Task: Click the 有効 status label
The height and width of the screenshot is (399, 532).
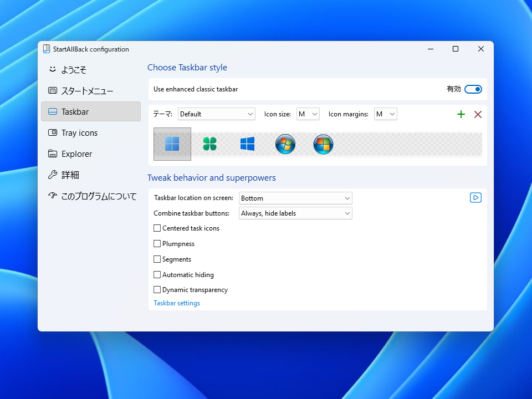Action: pyautogui.click(x=454, y=89)
